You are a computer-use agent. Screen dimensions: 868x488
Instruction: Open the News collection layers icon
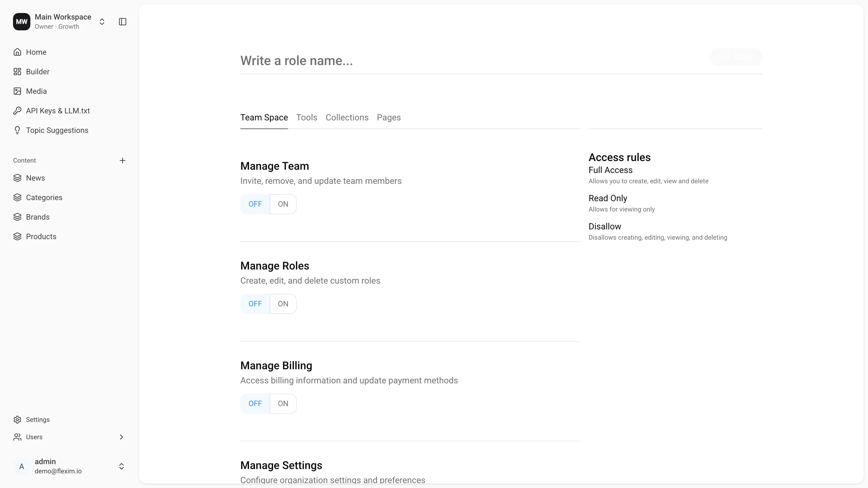pyautogui.click(x=17, y=178)
